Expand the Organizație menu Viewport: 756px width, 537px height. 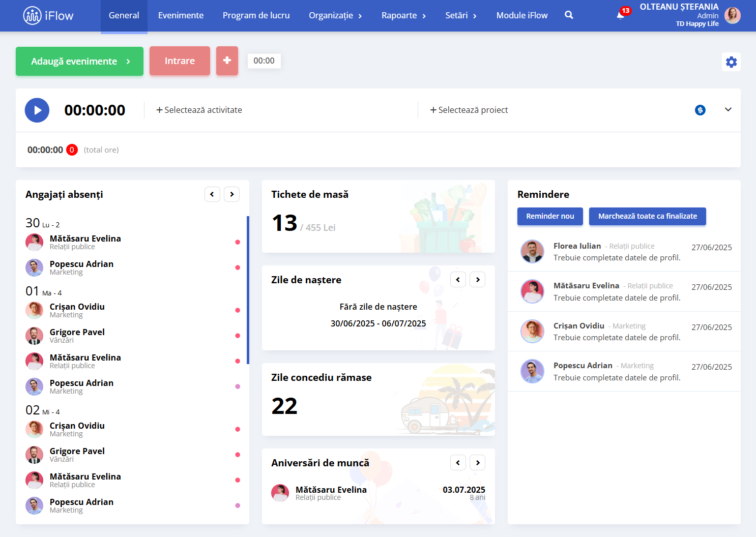[x=335, y=16]
